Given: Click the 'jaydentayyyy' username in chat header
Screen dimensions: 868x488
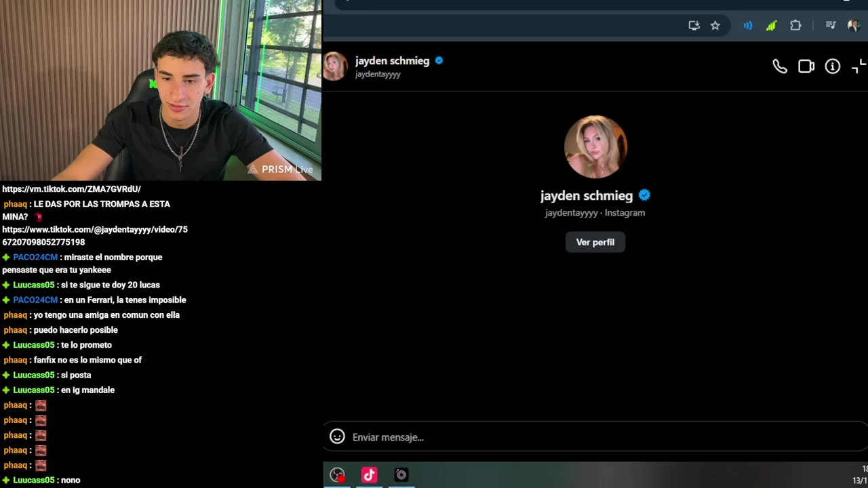Looking at the screenshot, I should (378, 75).
